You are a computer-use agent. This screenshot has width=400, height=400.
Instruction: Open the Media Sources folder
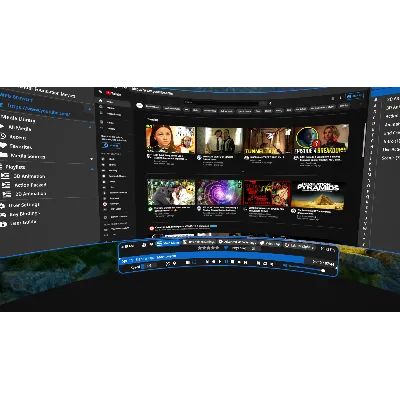27,156
